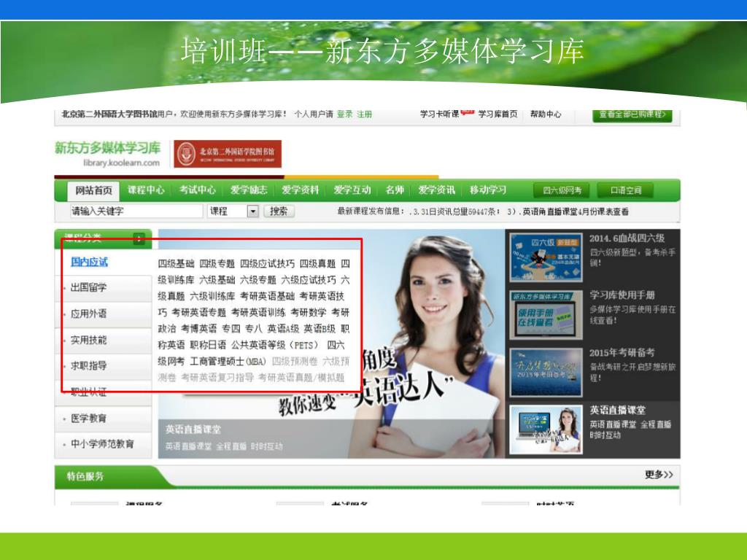Open the 2014.6血战四六级 headline
Image resolution: width=747 pixels, height=560 pixels.
627,238
